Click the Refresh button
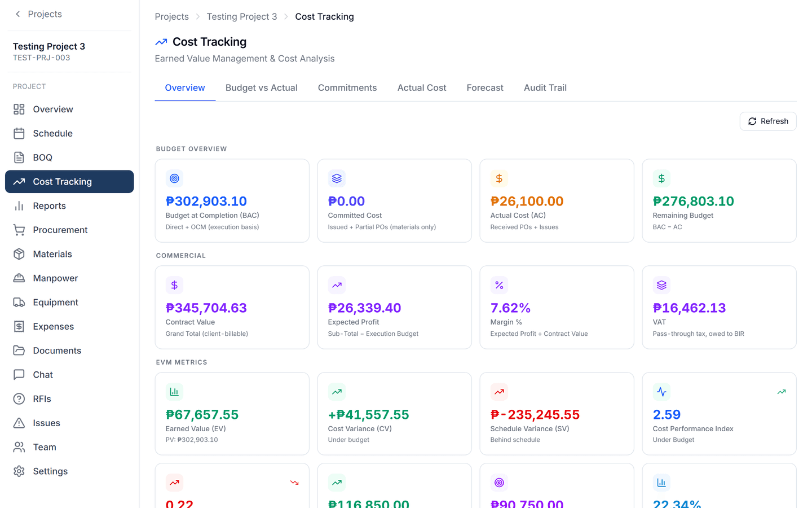This screenshot has height=508, width=812. click(x=768, y=121)
